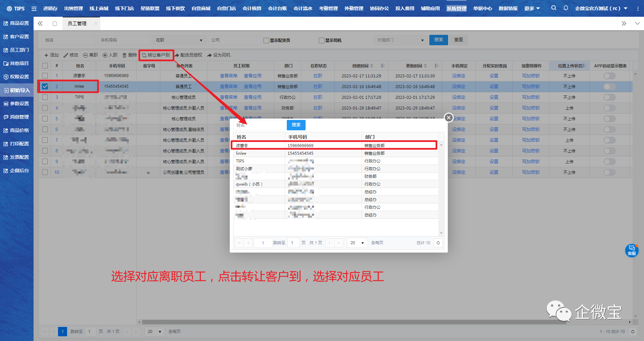Open the 更多 menu in top navigation
This screenshot has width=644, height=341.
[532, 8]
